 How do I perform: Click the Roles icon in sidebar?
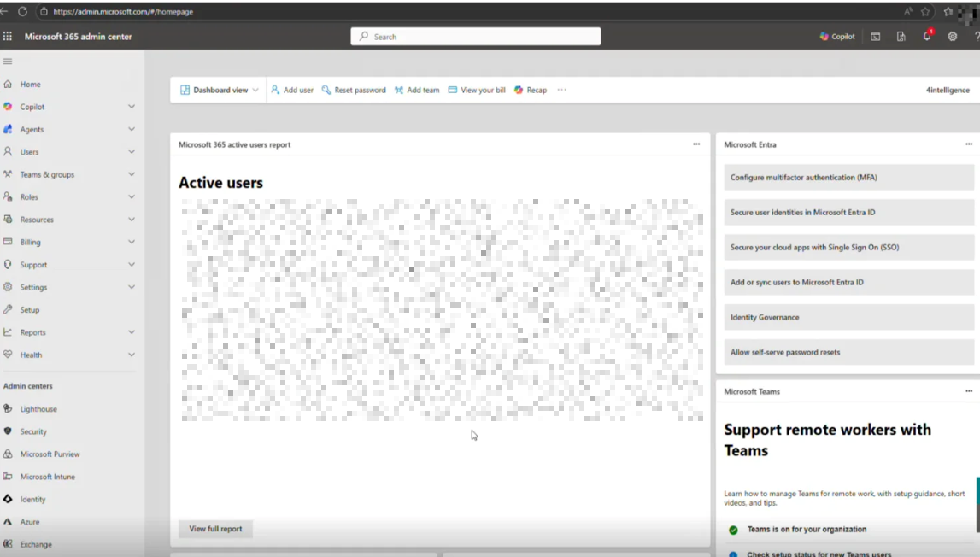click(x=8, y=196)
